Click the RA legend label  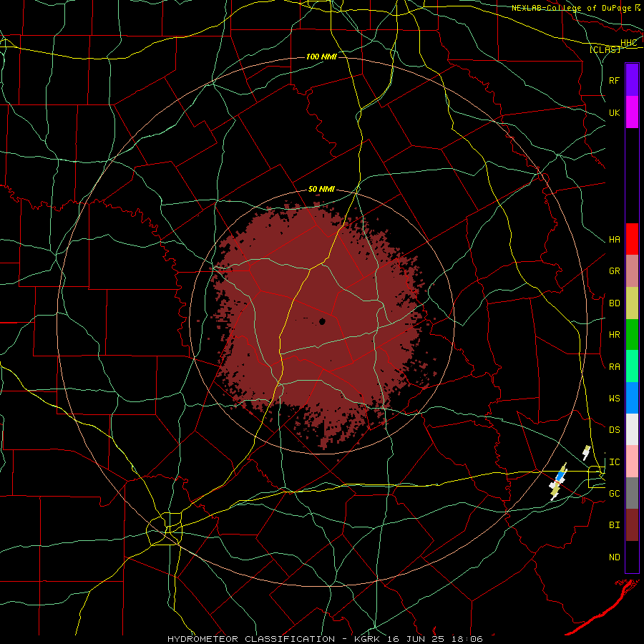(614, 367)
